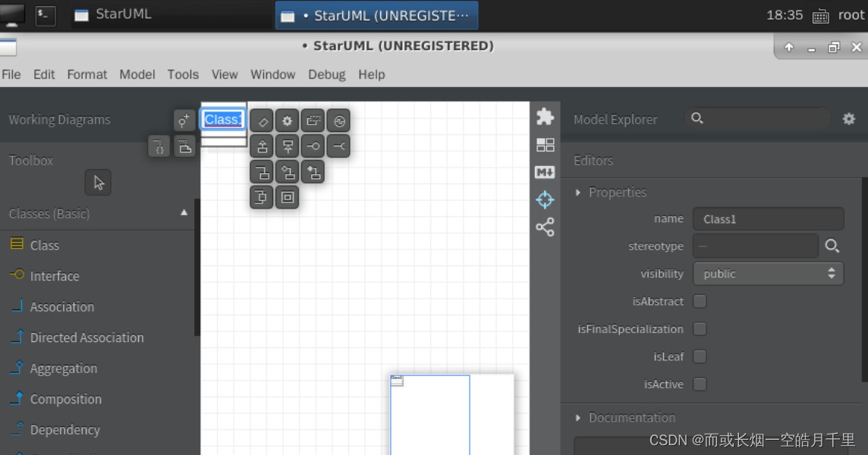Open the Tools menu
868x455 pixels.
pyautogui.click(x=183, y=74)
